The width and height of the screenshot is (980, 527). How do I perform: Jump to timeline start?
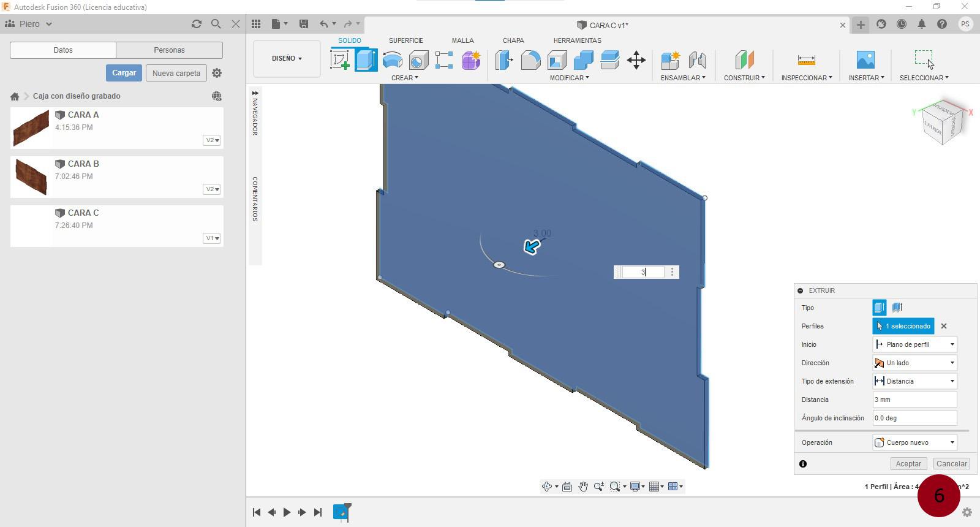257,512
